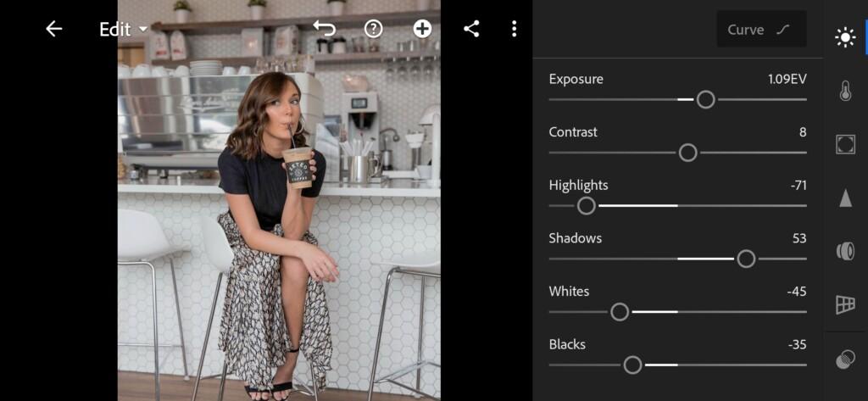Click the Blacks slider handle

coord(632,365)
